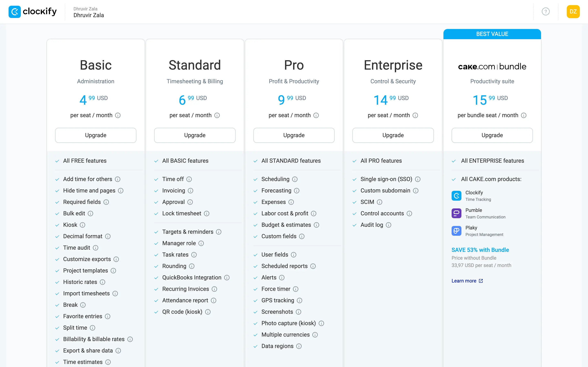Click the 33,97 USD per seat / month text
588x367 pixels.
[481, 265]
